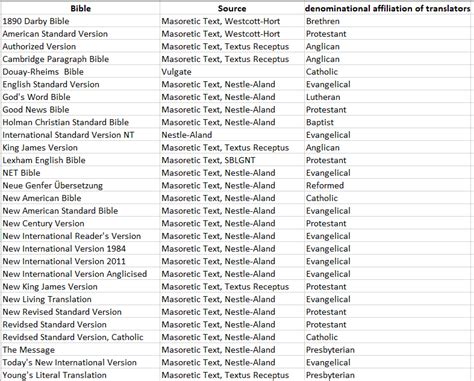Select The Message Bible cell

[x=80, y=350]
